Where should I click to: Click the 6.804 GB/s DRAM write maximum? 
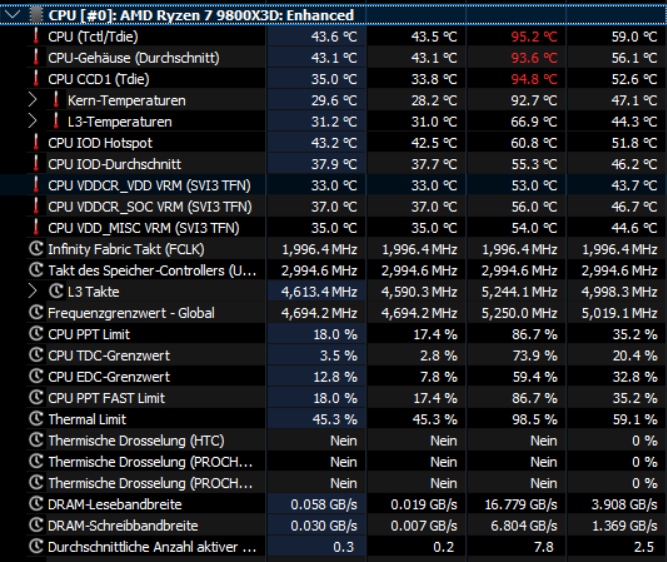524,526
